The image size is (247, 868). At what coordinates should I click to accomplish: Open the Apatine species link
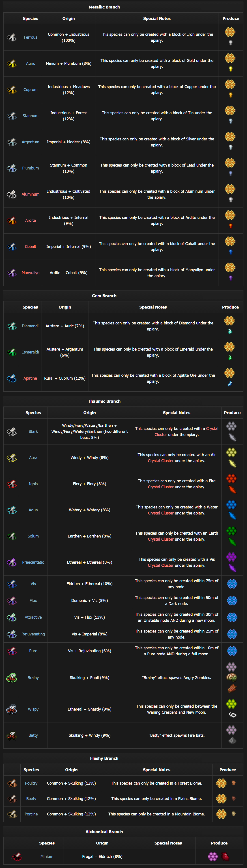point(30,378)
